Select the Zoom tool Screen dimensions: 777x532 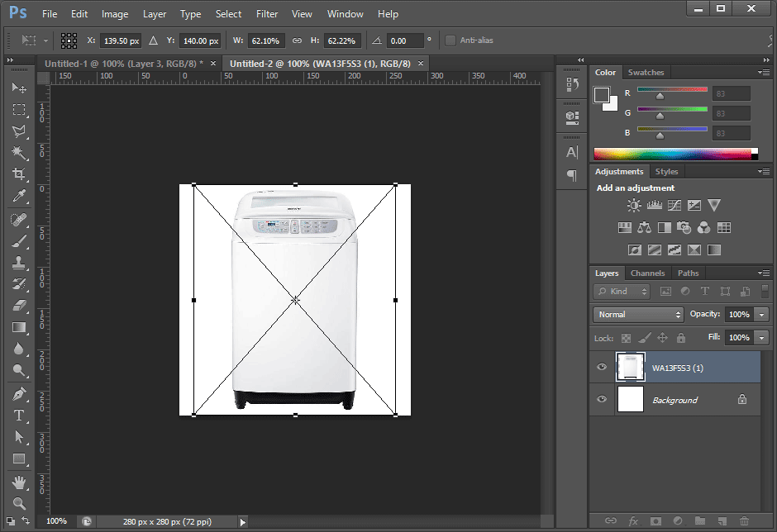(x=20, y=504)
